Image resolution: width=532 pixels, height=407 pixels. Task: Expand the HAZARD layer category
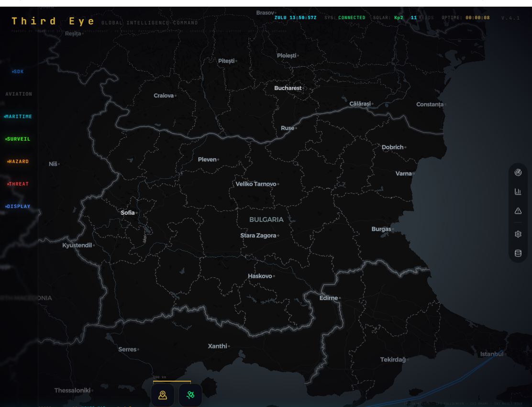(x=18, y=162)
